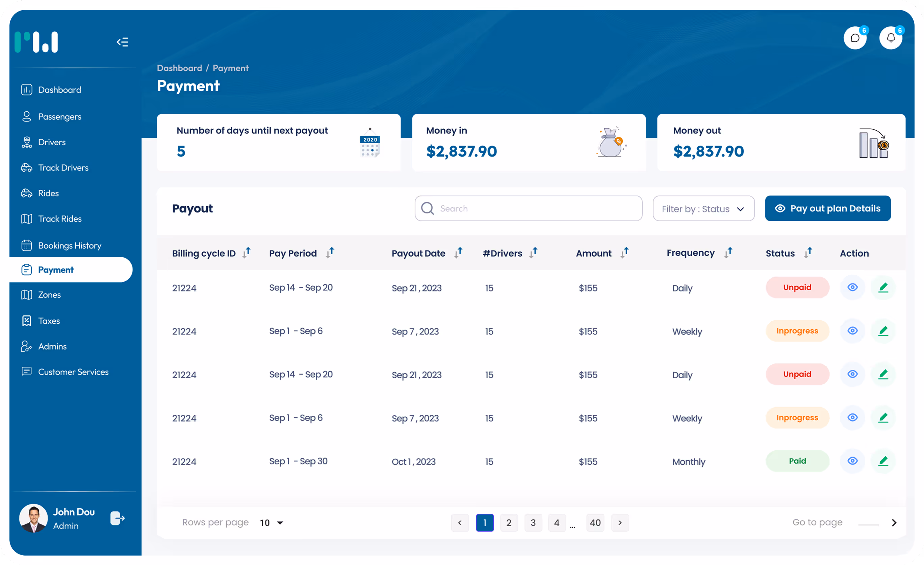
Task: Navigate to Dashboard via breadcrumb
Action: click(179, 68)
